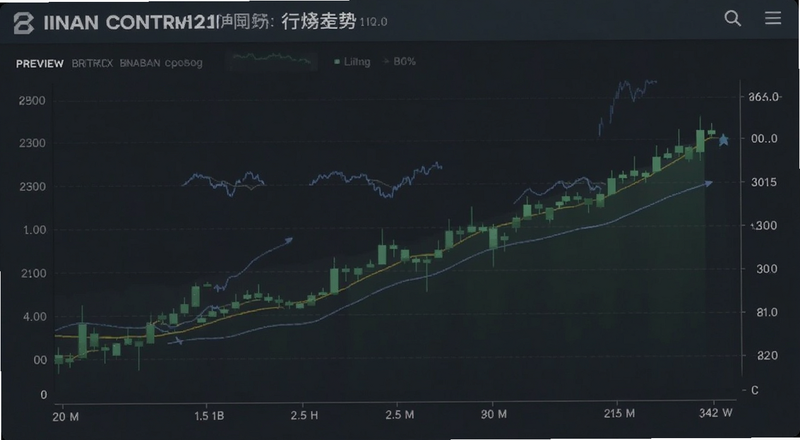
Task: Select the blue star marker on chart
Action: [723, 139]
